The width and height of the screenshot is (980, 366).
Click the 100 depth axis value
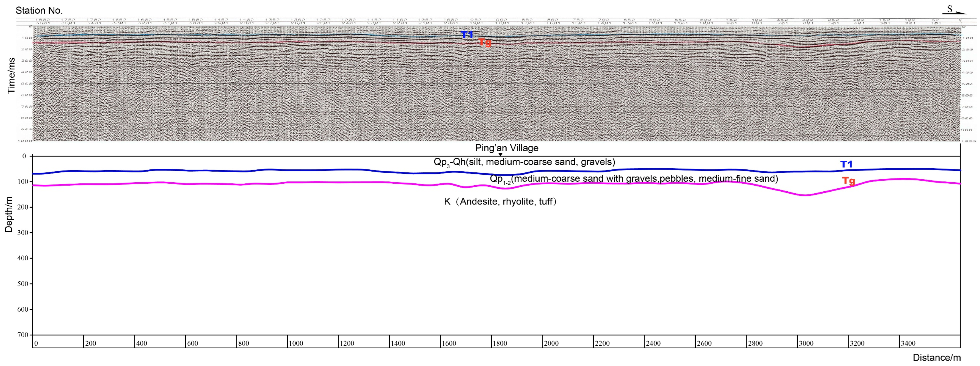(23, 182)
